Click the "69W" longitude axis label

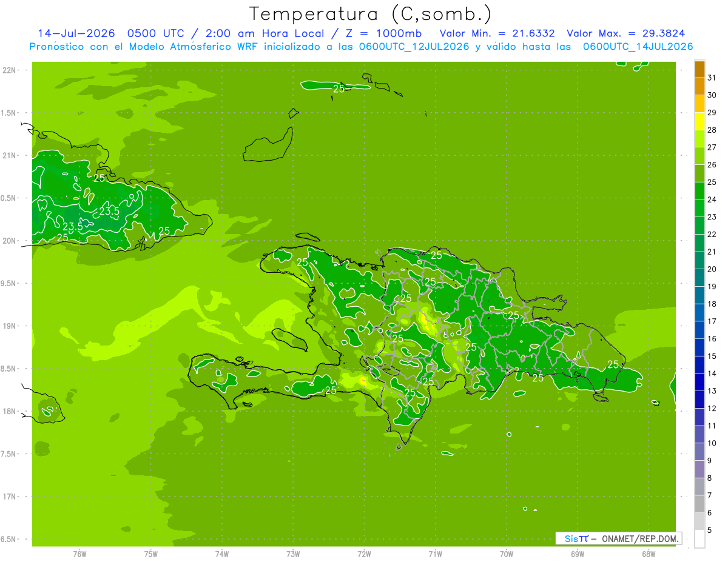(x=578, y=554)
